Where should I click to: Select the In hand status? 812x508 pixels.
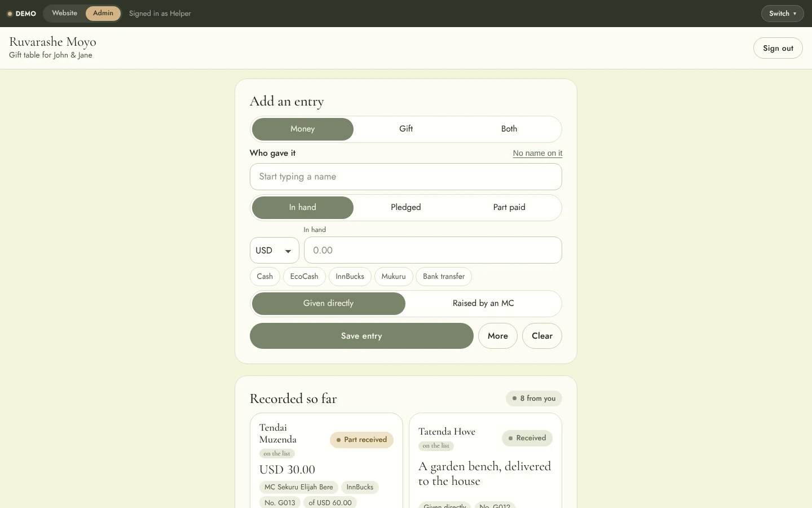(303, 208)
